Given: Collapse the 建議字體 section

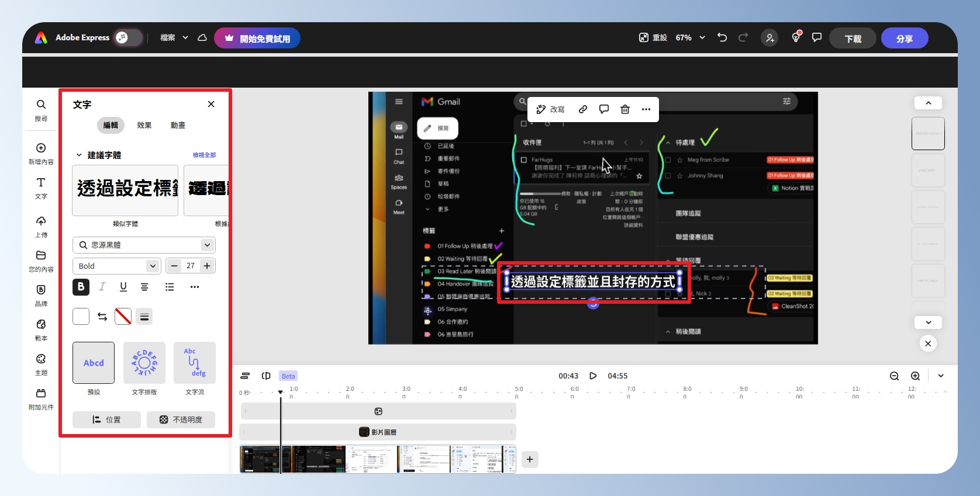Looking at the screenshot, I should (x=79, y=155).
